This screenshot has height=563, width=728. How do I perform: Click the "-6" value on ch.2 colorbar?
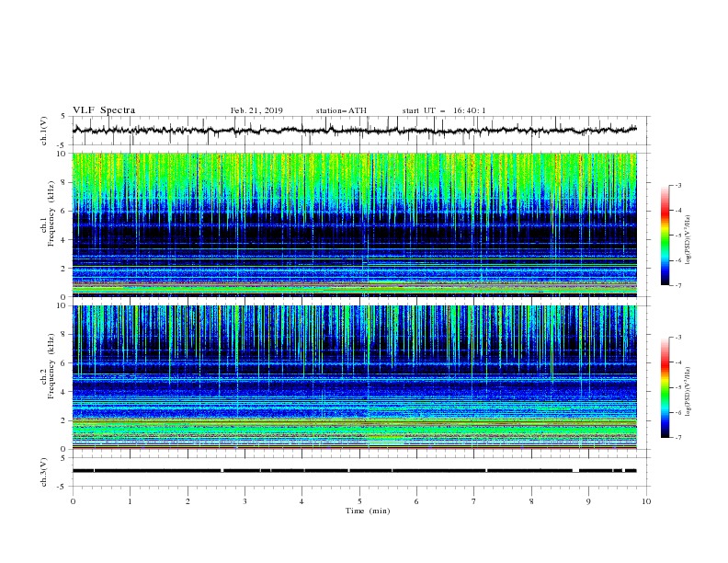click(677, 412)
